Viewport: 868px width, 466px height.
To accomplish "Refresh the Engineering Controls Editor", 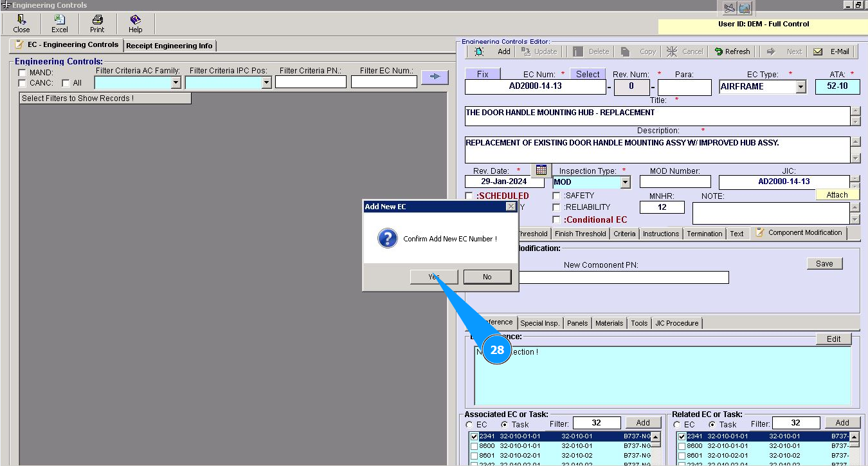I will coord(732,51).
